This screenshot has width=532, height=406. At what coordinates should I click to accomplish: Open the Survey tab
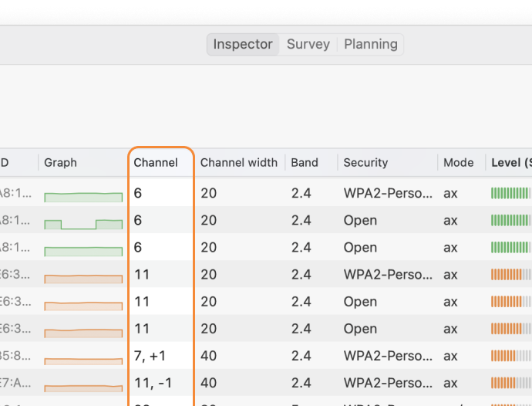(x=308, y=44)
